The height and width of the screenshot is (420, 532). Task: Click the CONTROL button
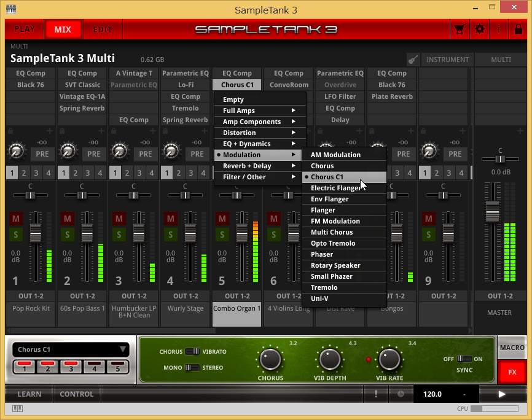77,394
